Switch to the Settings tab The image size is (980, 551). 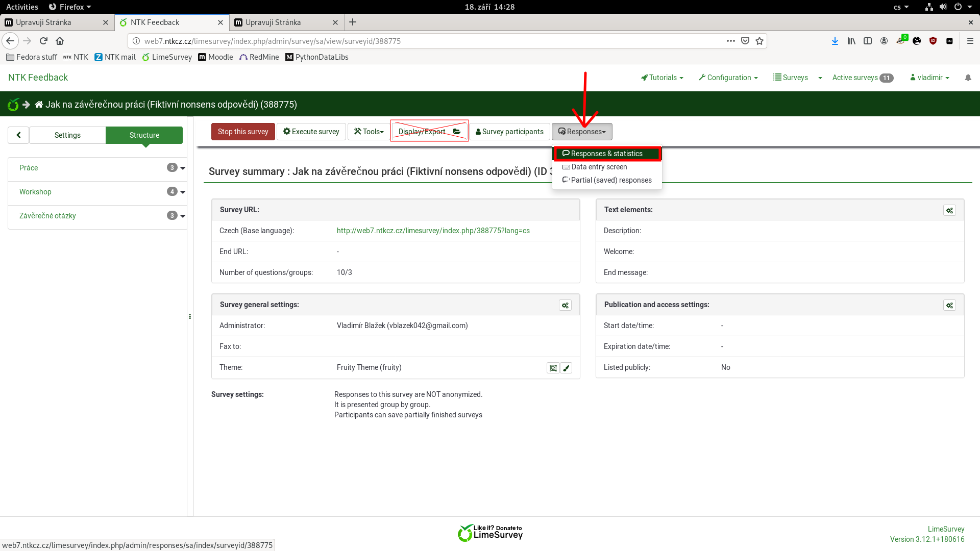[x=67, y=135]
